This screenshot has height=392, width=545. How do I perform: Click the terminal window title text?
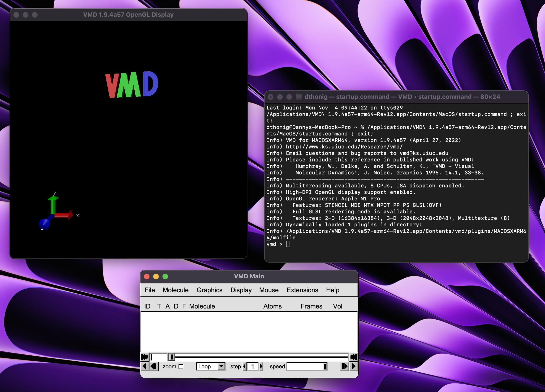[x=402, y=96]
